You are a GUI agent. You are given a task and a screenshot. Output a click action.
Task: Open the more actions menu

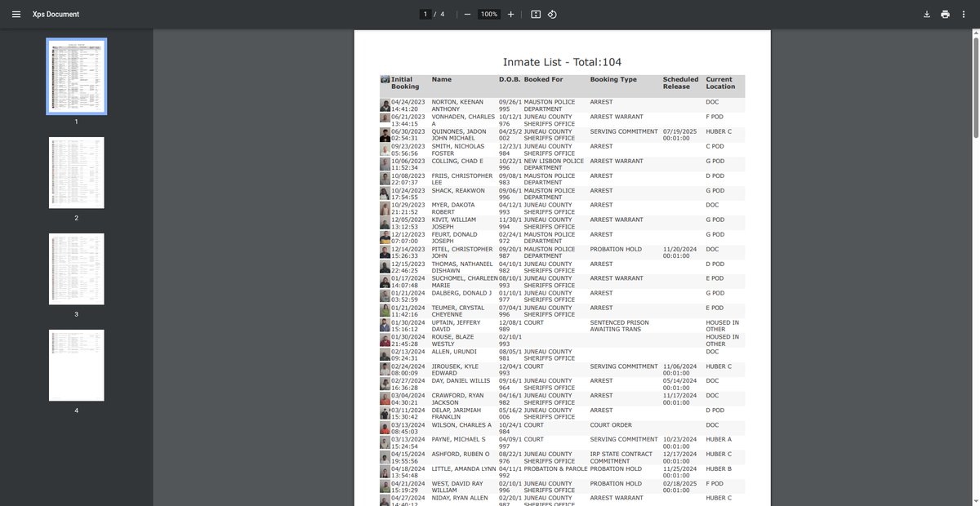click(x=964, y=15)
